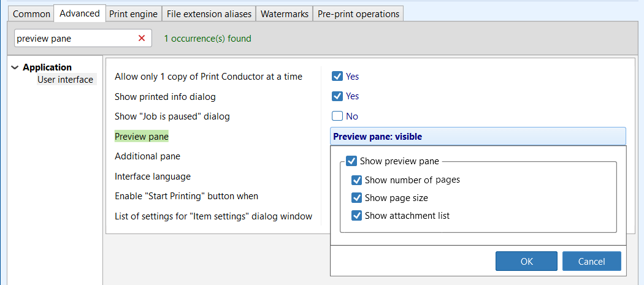Click the settings search input field

(x=74, y=39)
